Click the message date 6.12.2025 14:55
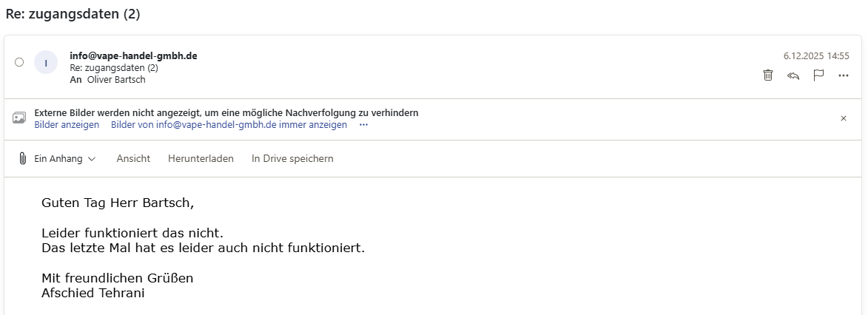This screenshot has width=868, height=315. point(816,55)
